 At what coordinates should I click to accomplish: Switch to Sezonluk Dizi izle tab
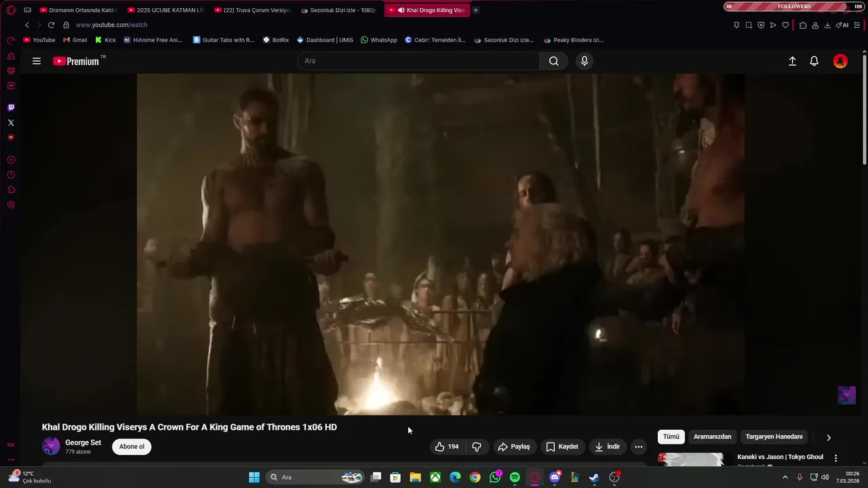[x=338, y=10]
